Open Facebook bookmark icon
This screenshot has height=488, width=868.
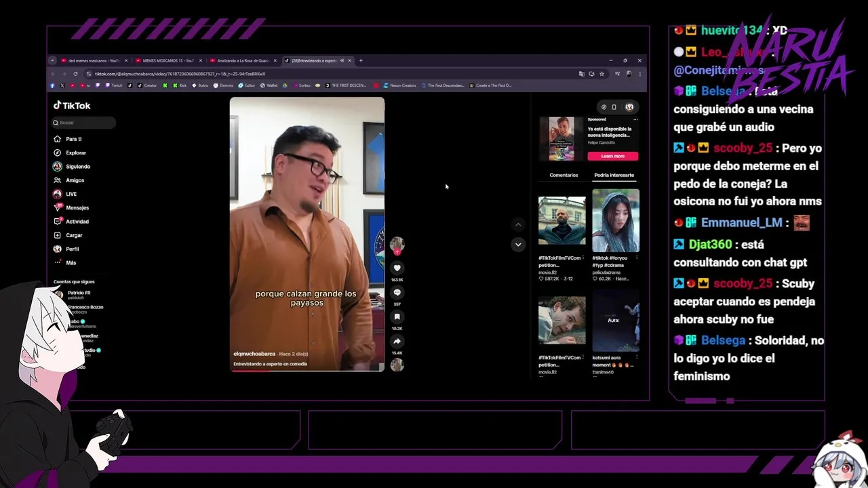tap(52, 85)
